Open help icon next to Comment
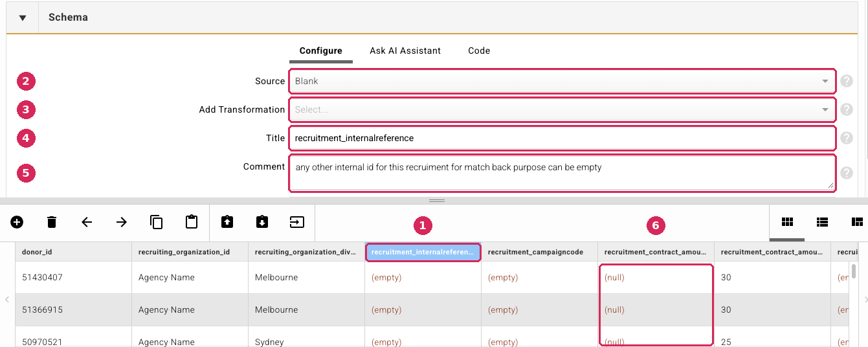 coord(847,173)
